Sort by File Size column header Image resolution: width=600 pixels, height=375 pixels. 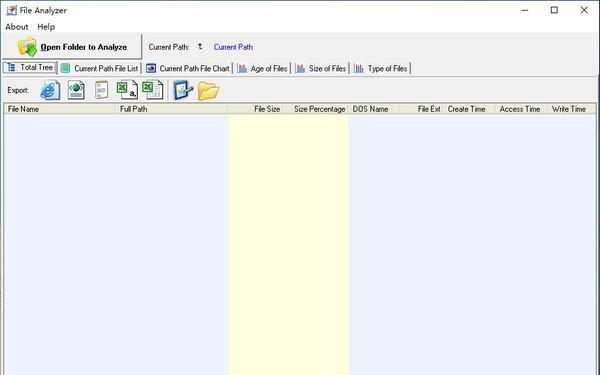[256, 109]
